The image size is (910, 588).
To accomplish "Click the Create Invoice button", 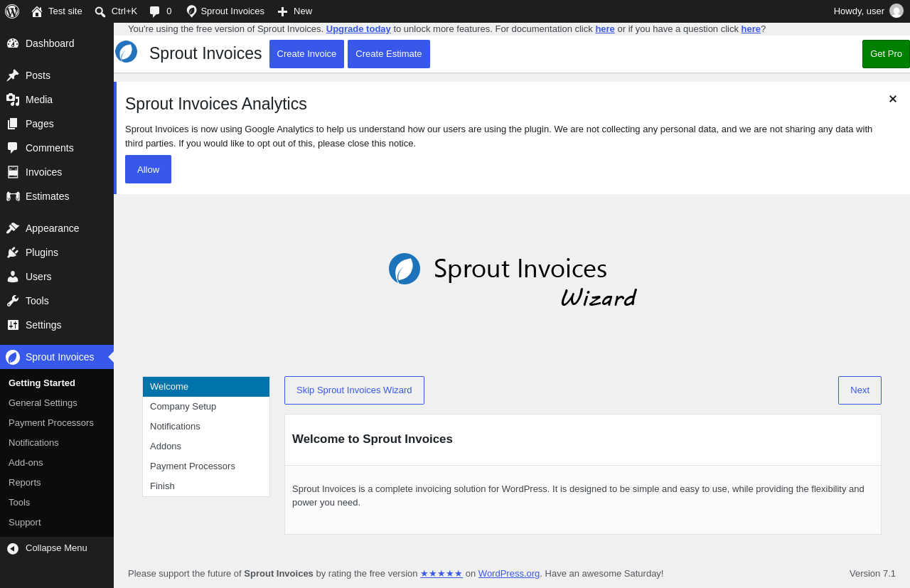I will click(306, 54).
